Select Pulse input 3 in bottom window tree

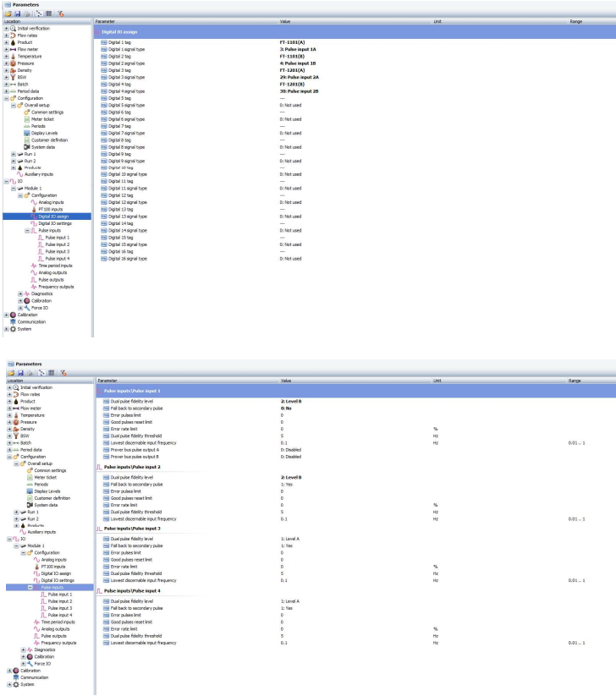(x=60, y=608)
